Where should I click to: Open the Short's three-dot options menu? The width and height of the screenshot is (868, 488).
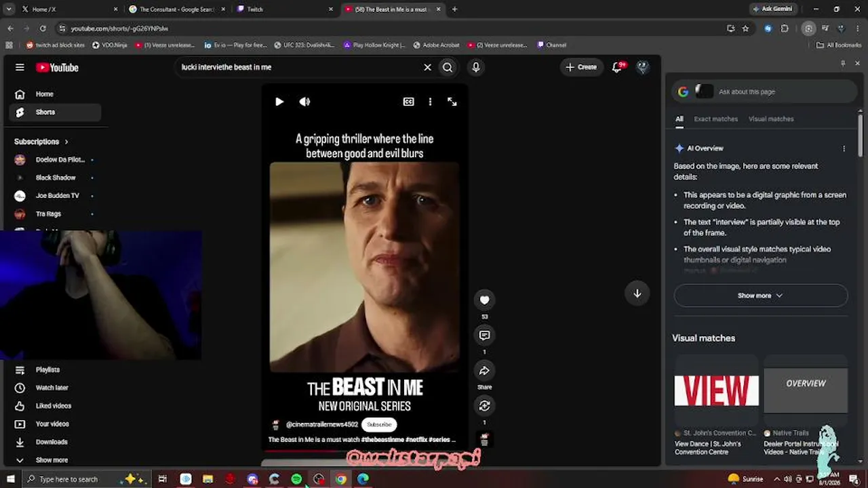click(x=430, y=102)
